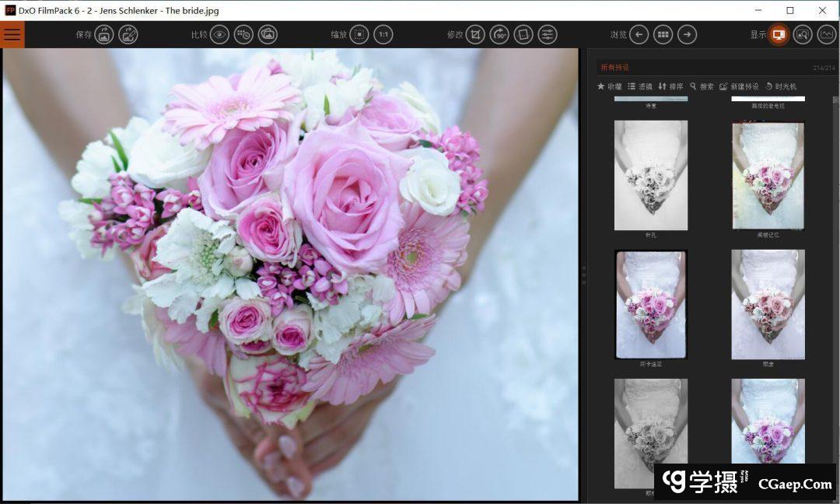Select the black-and-white 针孔 preset thumbnail
The image size is (840, 504).
pyautogui.click(x=650, y=175)
